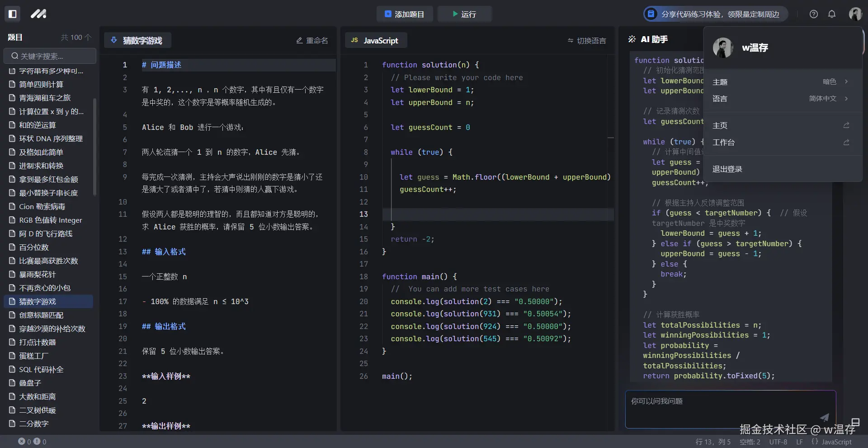Viewport: 868px width, 448px height.
Task: Click the 运行 run button
Action: (x=464, y=14)
